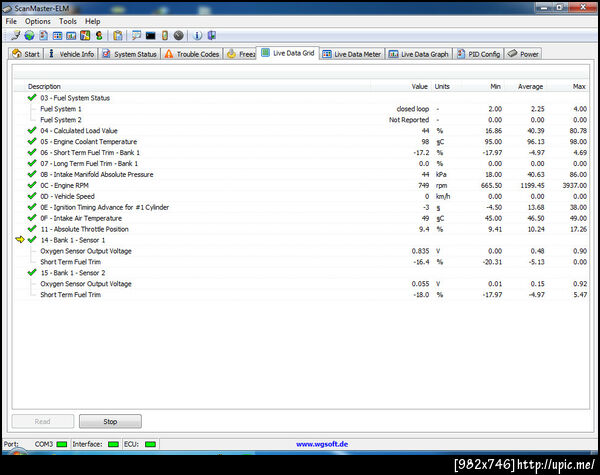The width and height of the screenshot is (600, 475).
Task: Open the www.wgsoft.de link
Action: (322, 444)
